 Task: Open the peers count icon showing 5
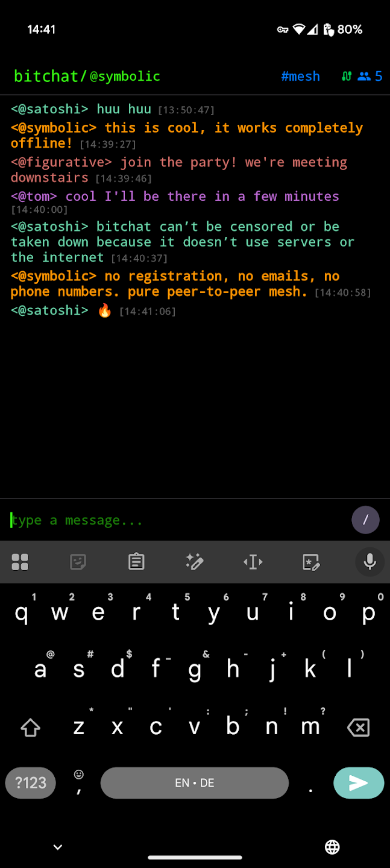[370, 77]
